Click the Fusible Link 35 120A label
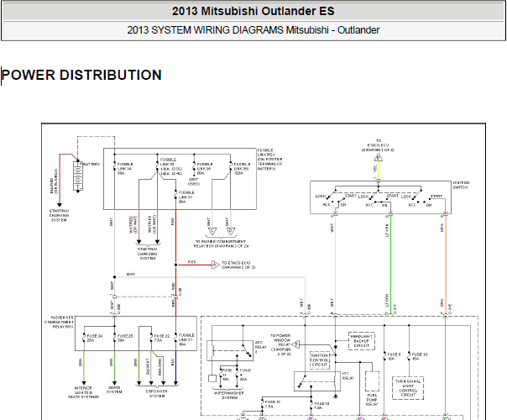 pos(242,169)
